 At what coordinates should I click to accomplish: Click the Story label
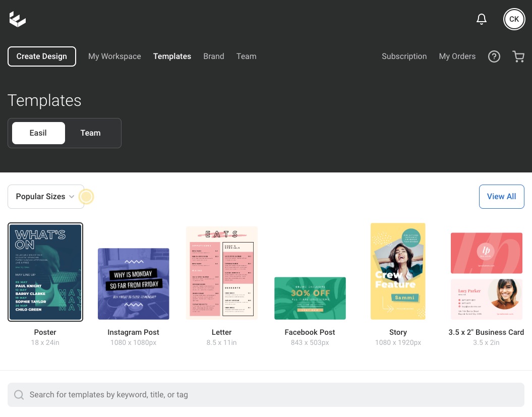coord(398,332)
